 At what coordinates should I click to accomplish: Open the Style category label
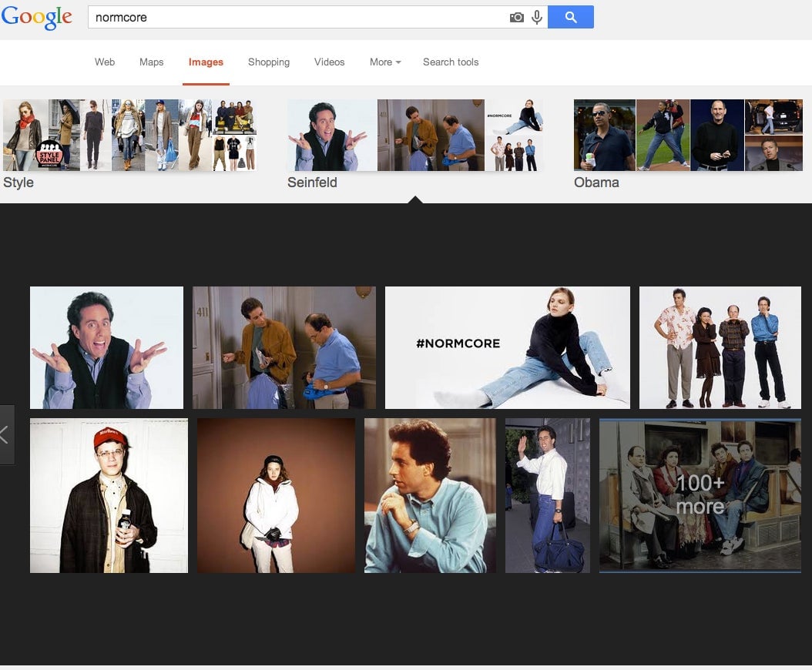click(18, 183)
